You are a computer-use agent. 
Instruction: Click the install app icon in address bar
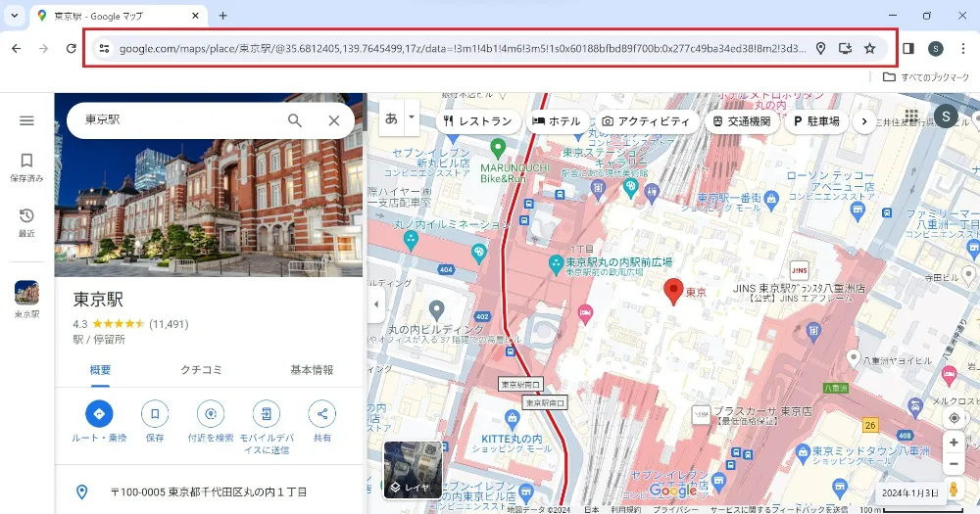point(845,48)
